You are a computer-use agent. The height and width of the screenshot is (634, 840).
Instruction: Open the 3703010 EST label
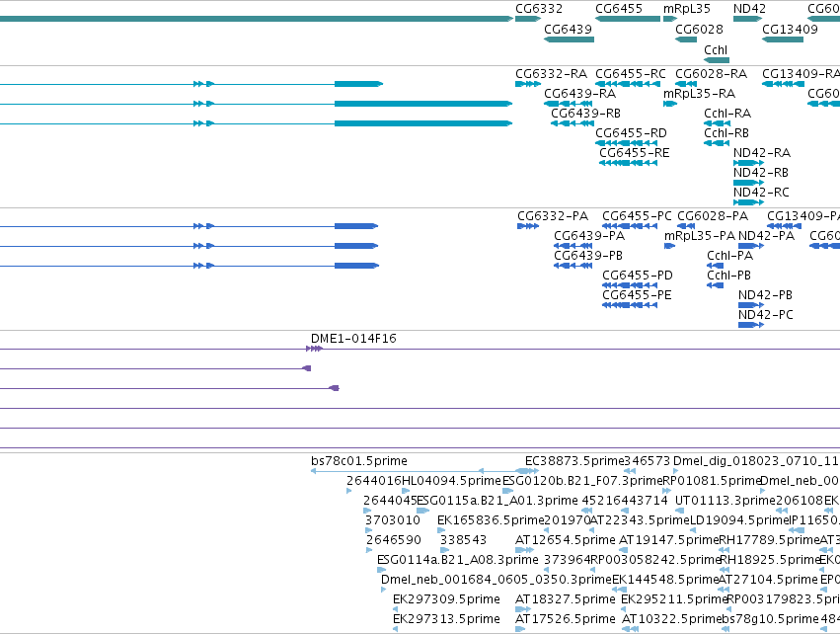click(x=393, y=520)
